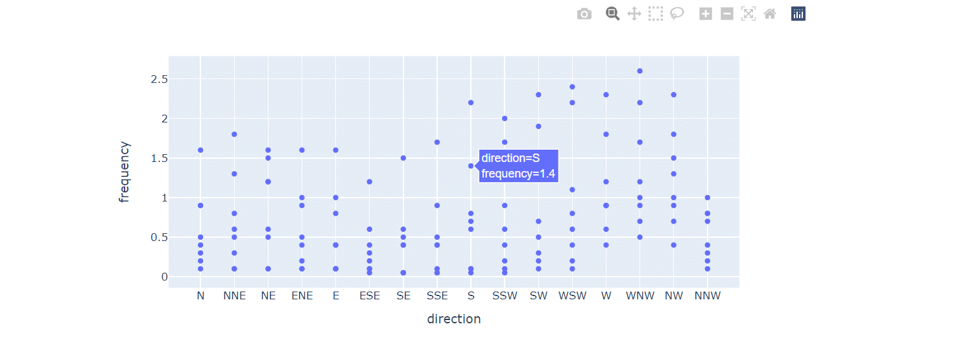
Task: Click the "frequency" y-axis title
Action: tap(125, 172)
